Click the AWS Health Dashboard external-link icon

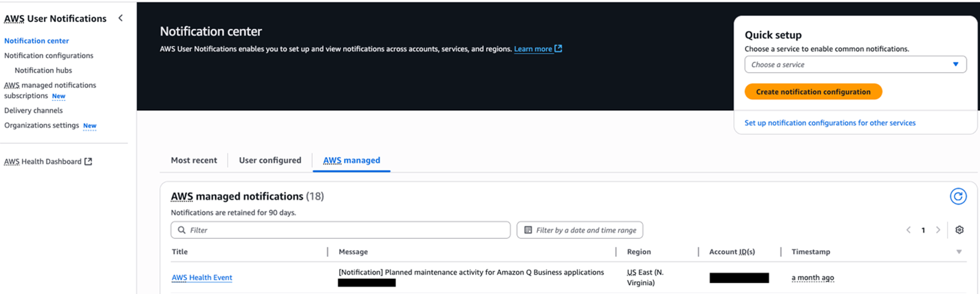pyautogui.click(x=88, y=162)
